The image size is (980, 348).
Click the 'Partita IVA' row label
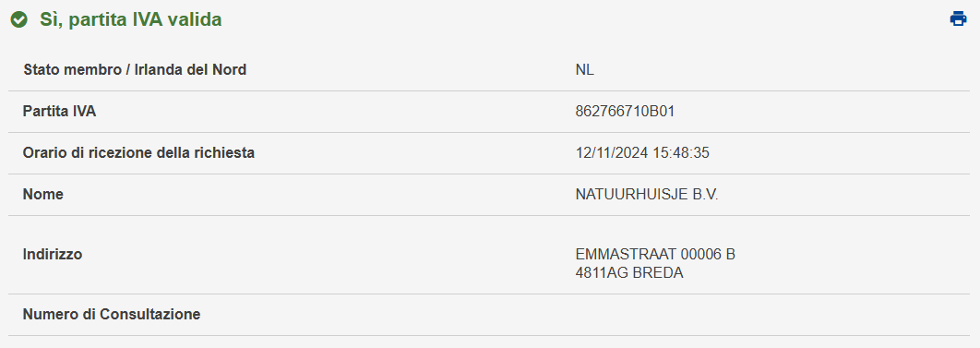point(59,111)
